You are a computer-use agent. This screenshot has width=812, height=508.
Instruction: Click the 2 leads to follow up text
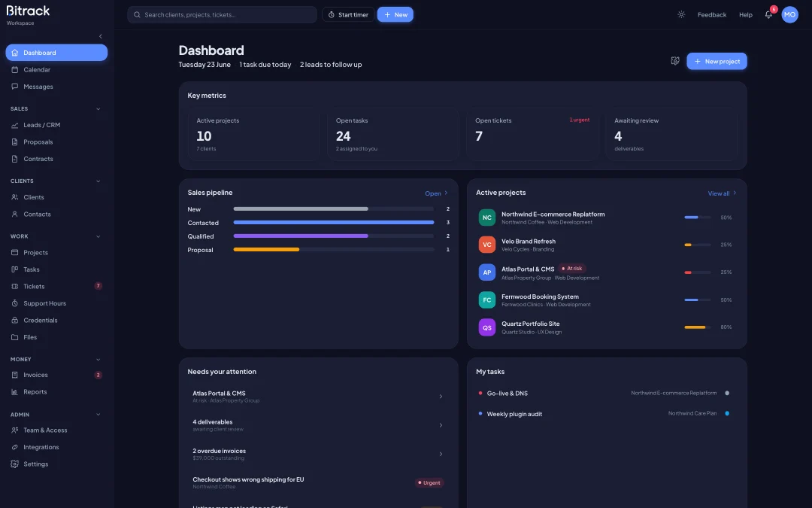coord(331,65)
